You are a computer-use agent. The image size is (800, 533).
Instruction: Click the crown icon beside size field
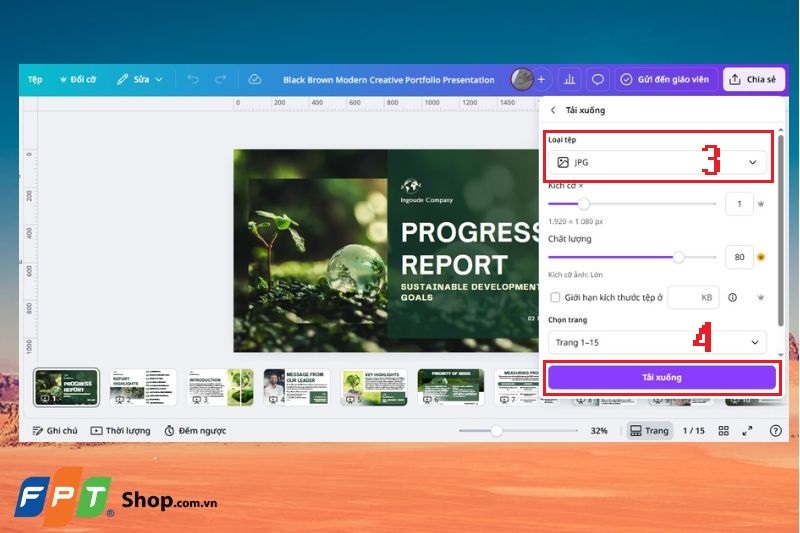[x=761, y=204]
